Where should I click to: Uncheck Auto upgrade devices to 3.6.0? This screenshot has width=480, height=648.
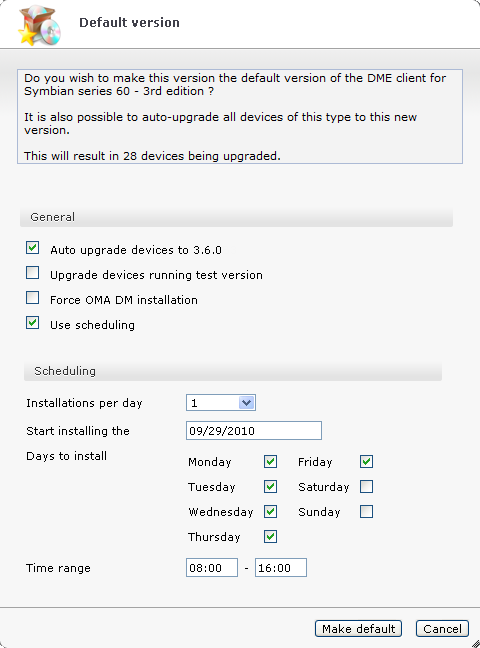tap(33, 248)
